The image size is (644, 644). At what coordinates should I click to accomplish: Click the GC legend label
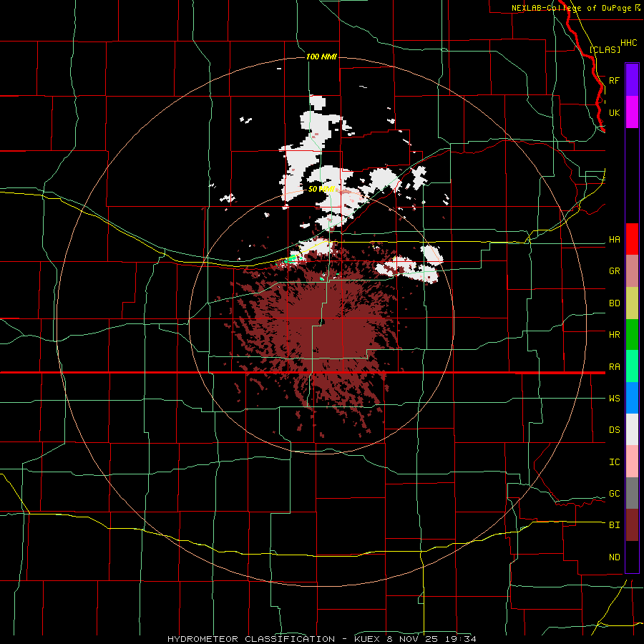[x=614, y=494]
